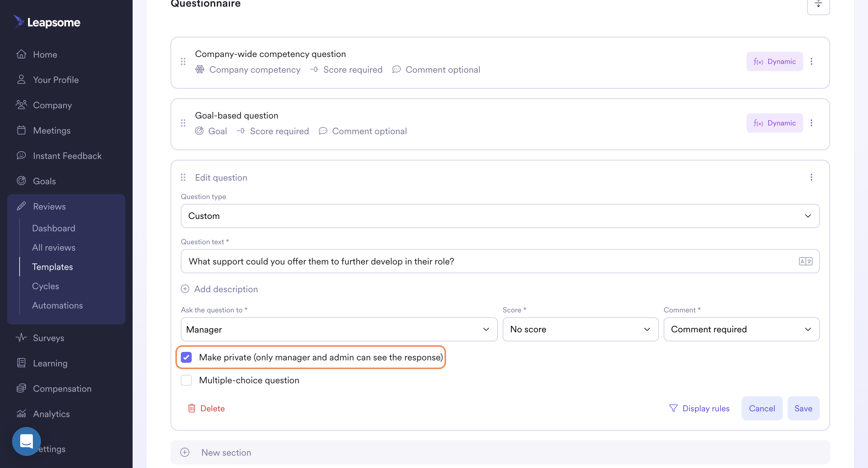Open the Question type Custom dropdown
Screen dimensions: 868x468
pyautogui.click(x=500, y=216)
